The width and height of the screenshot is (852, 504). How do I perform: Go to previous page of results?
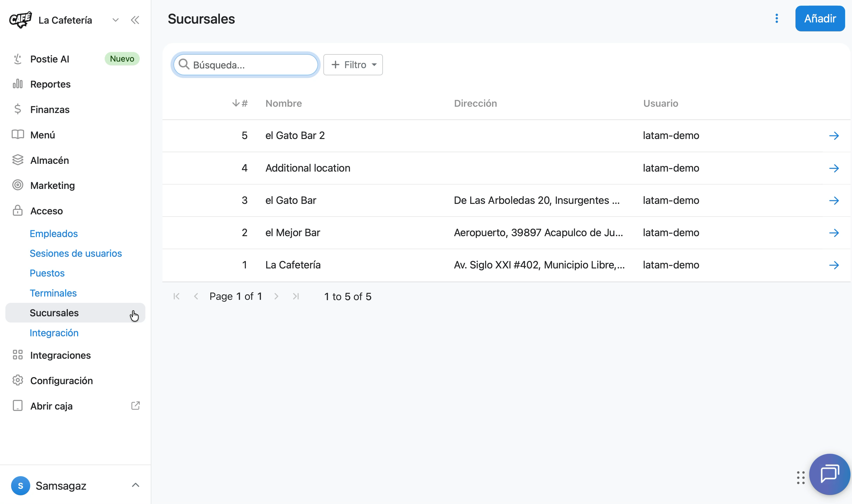pos(196,296)
